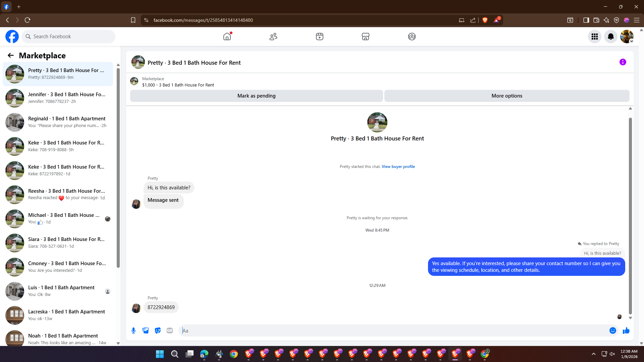Click the Brave Shields lion icon
This screenshot has height=362, width=644.
485,20
